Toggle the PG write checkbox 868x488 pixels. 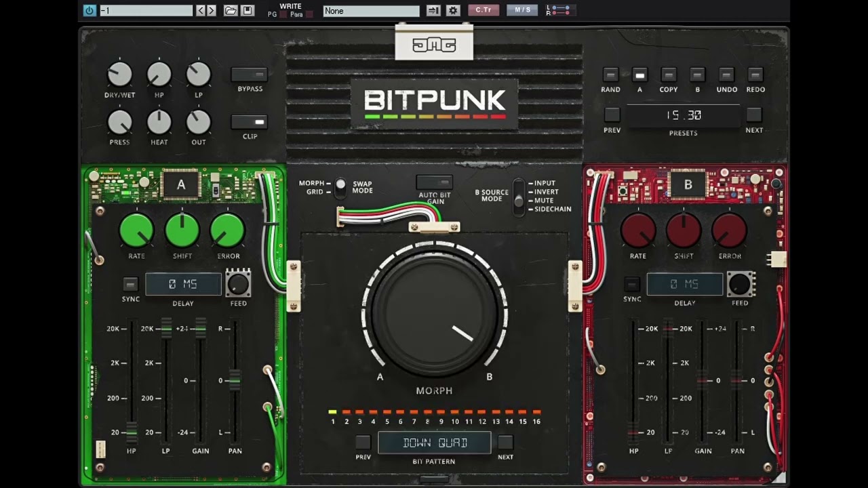[282, 14]
